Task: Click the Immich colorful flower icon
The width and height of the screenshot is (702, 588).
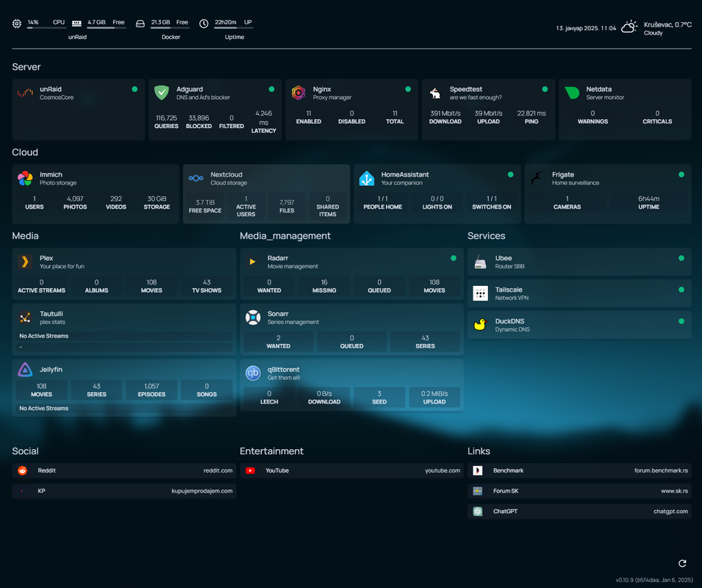Action: 25,178
